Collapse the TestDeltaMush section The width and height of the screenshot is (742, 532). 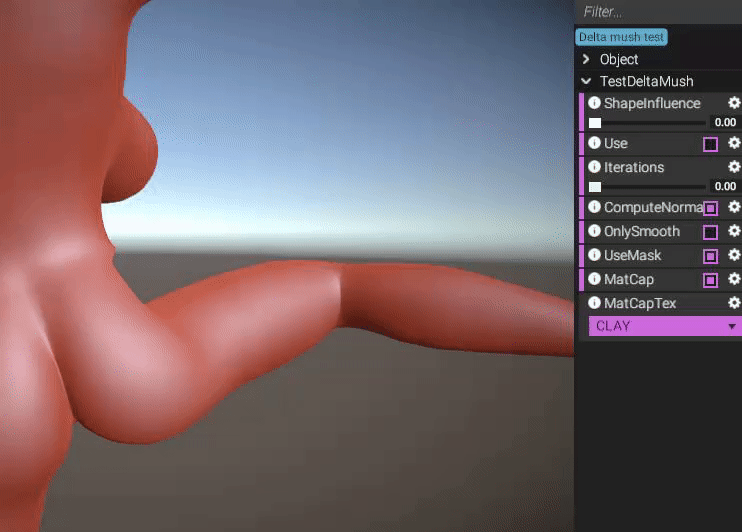pos(586,81)
